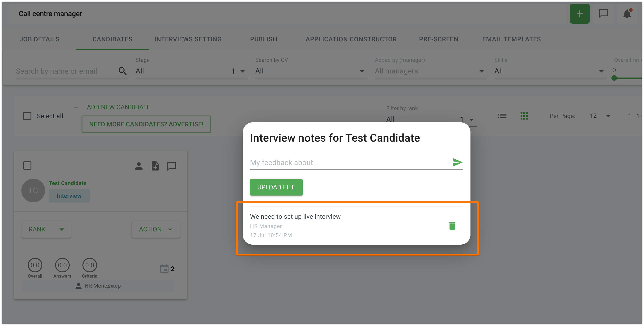Switch to grid view layout

coord(524,116)
